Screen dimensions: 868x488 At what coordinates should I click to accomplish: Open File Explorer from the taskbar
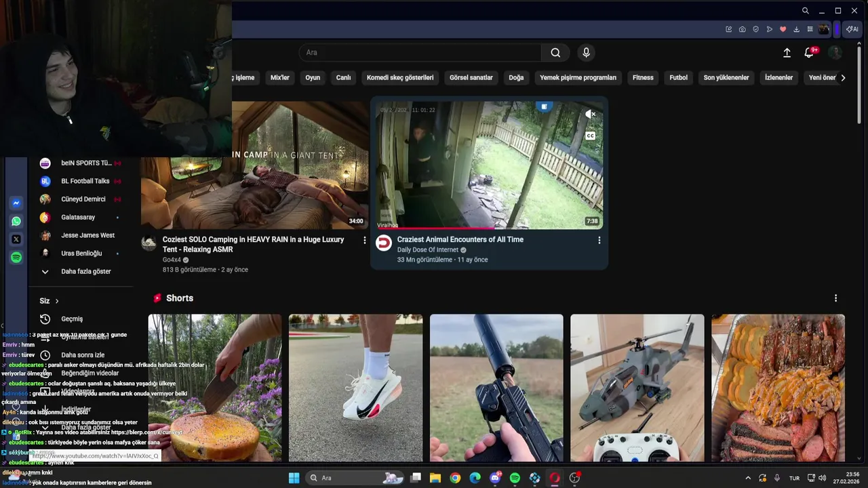(435, 478)
